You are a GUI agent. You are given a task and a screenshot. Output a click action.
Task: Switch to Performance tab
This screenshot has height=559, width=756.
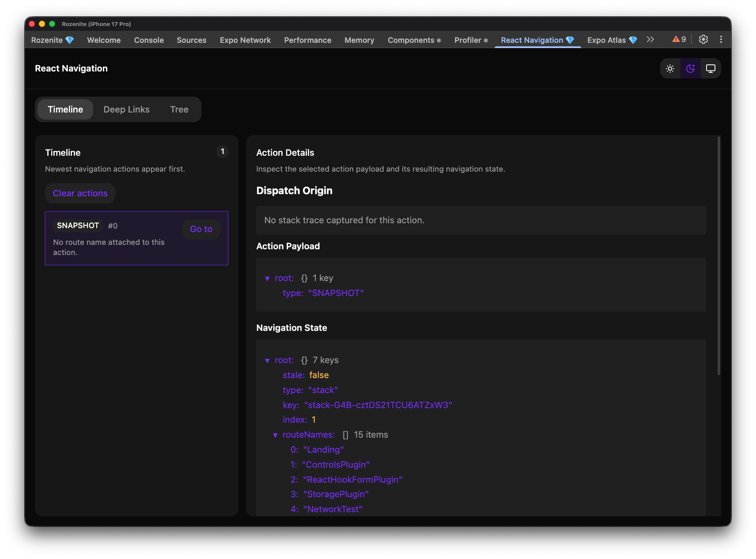307,40
